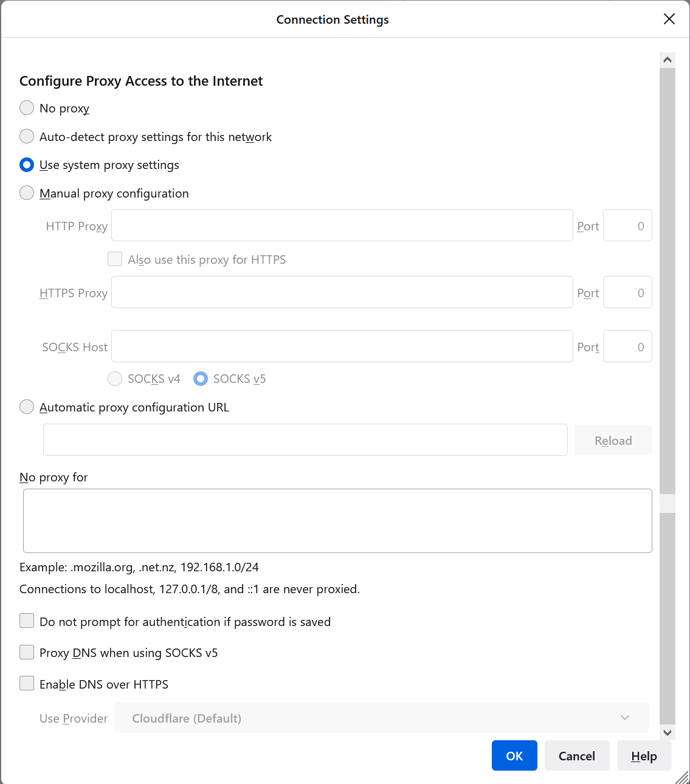Enable DNS over HTTPS
This screenshot has height=784, width=690.
(27, 683)
